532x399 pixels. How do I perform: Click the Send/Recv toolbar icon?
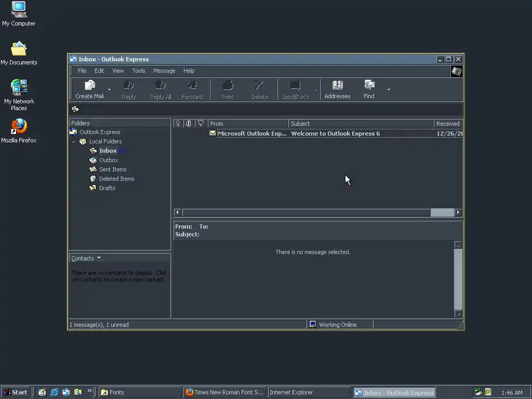(x=295, y=85)
